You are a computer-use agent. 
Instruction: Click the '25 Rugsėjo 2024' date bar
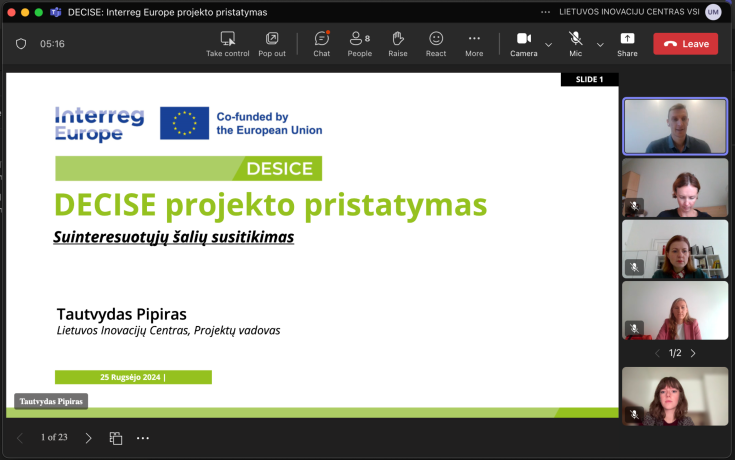tap(133, 377)
